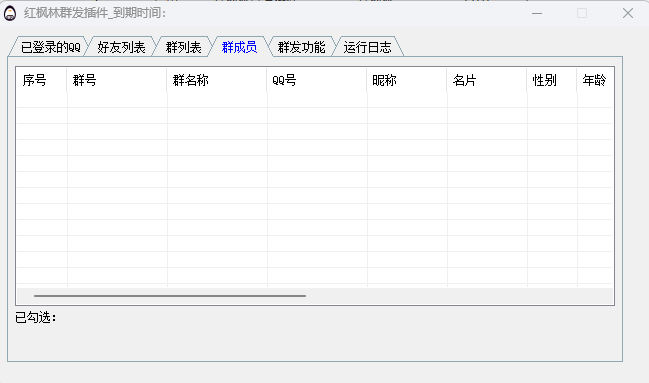
Task: Click the 昵称 column header
Action: click(407, 80)
